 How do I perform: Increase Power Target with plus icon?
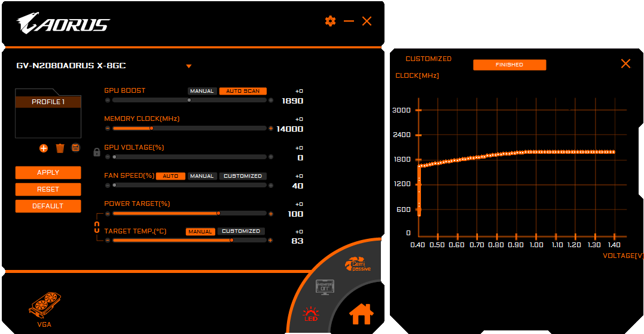click(x=271, y=214)
